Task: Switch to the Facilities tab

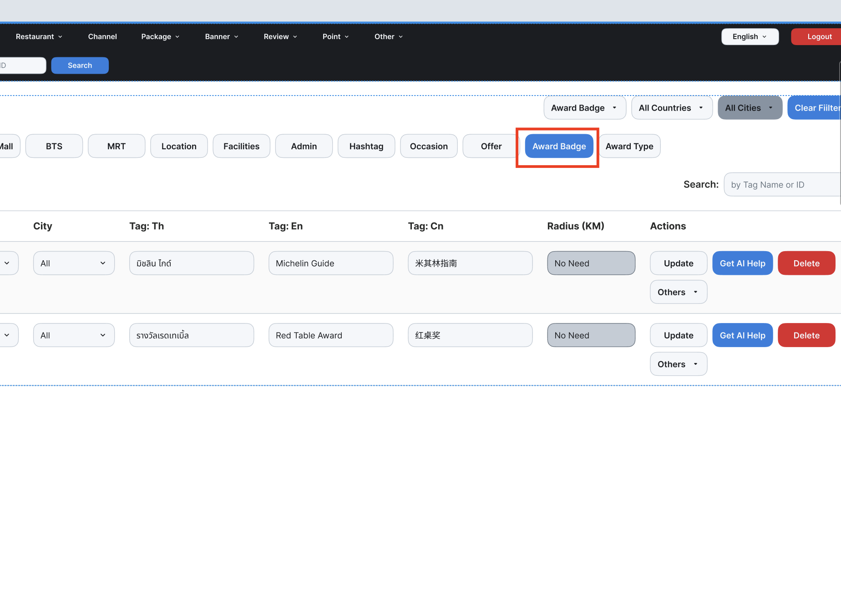Action: [241, 146]
